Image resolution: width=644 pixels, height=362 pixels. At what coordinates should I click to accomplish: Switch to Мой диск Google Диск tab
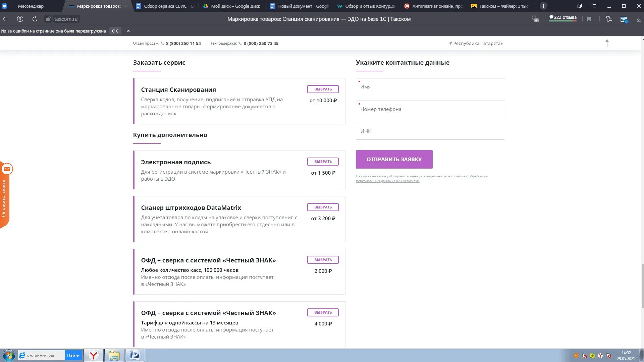tap(235, 6)
